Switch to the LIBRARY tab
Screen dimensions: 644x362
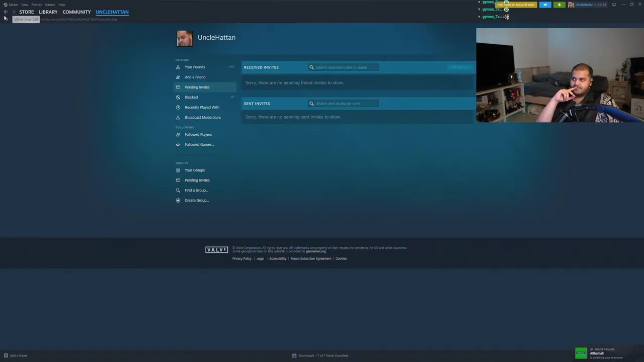coord(48,12)
